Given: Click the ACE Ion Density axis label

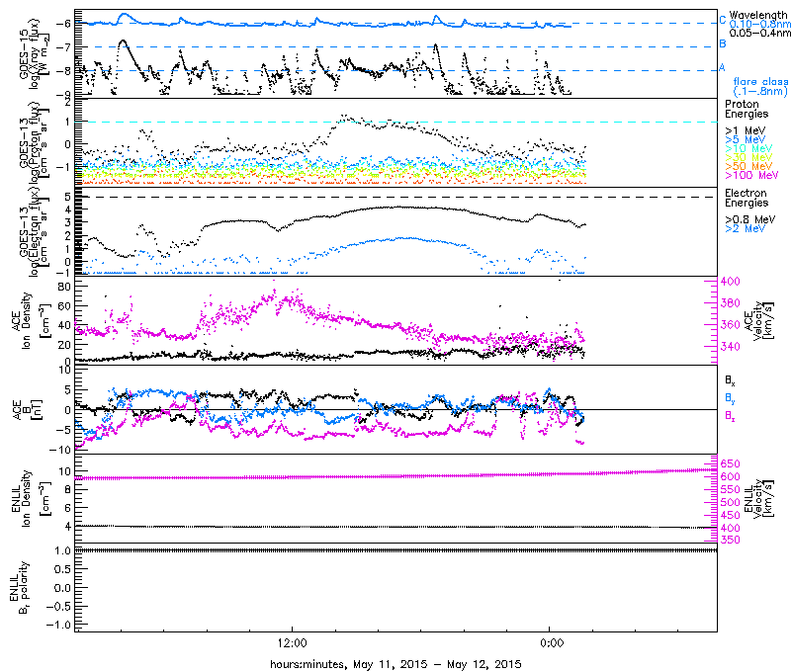Looking at the screenshot, I should click(x=31, y=320).
